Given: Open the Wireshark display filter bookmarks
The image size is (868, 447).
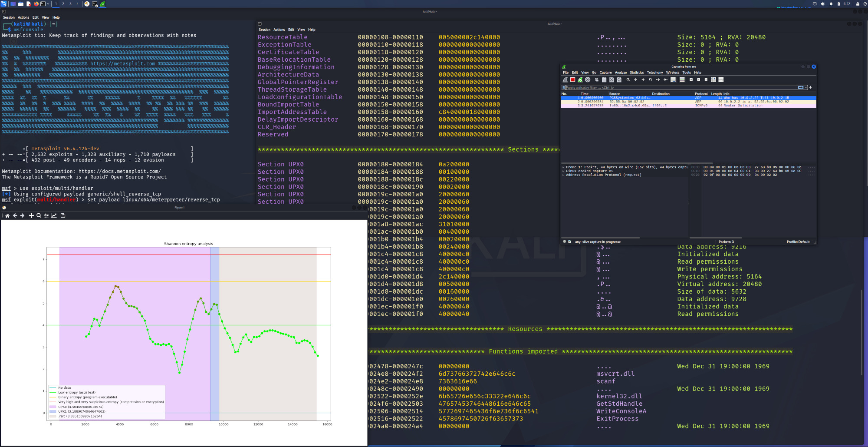Looking at the screenshot, I should 563,87.
